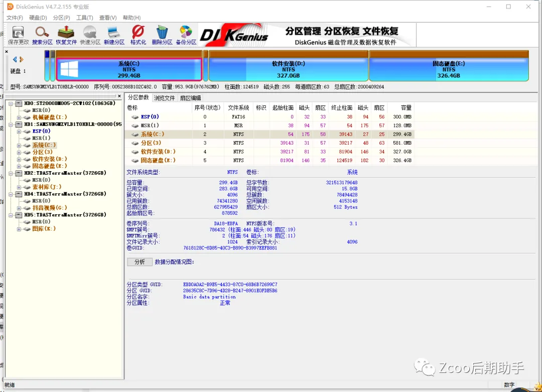This screenshot has width=542, height=392.
Task: Click drive icon of 图库(K:) in tree
Action: tap(27, 229)
